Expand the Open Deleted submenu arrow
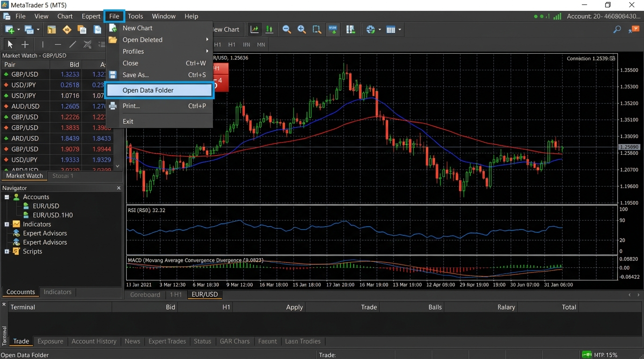The image size is (644, 359). point(207,40)
